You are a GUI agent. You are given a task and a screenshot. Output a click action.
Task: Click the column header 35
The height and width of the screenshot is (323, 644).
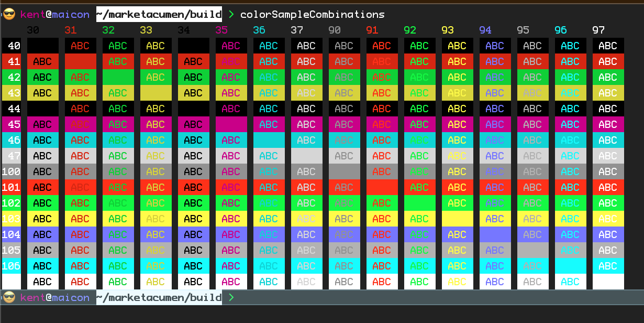pos(221,30)
